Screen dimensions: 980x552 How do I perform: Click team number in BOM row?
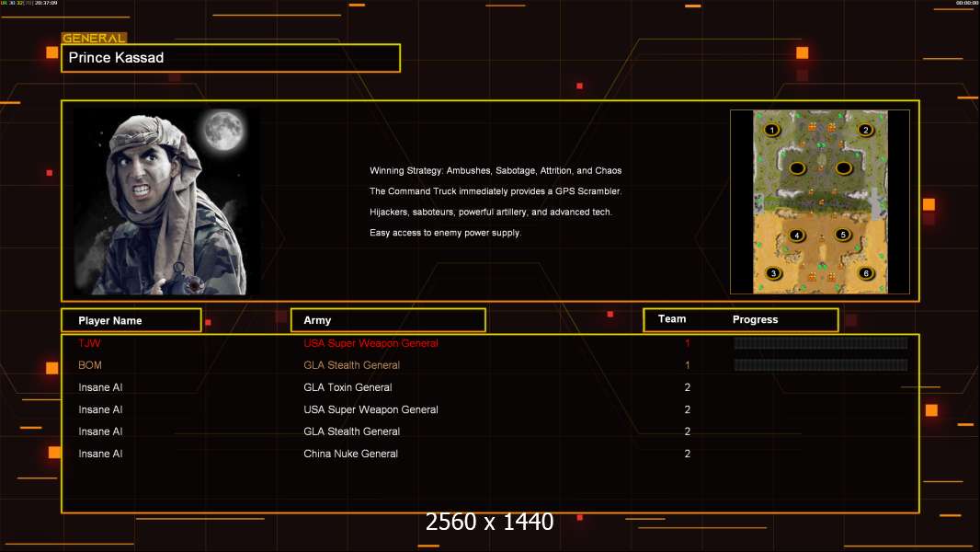pyautogui.click(x=688, y=365)
